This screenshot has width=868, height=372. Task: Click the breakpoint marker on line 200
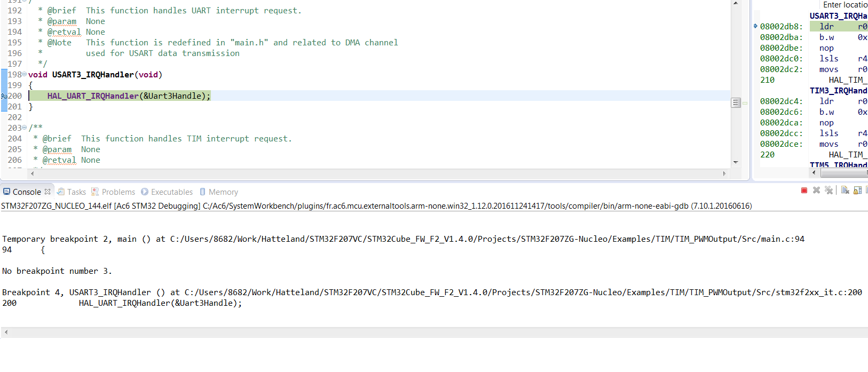tap(4, 96)
